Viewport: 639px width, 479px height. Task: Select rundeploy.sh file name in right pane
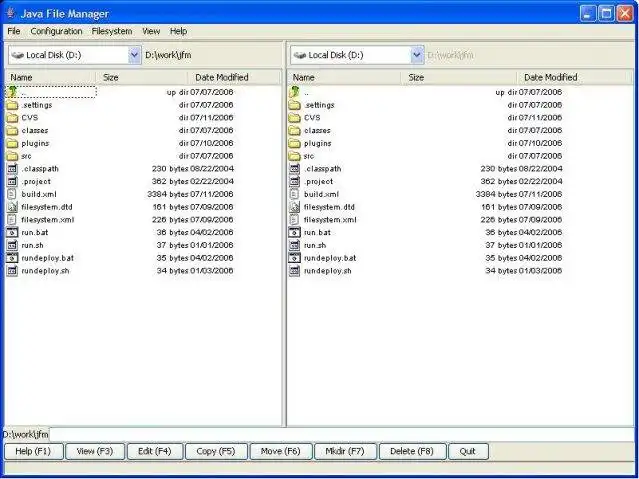pos(328,271)
